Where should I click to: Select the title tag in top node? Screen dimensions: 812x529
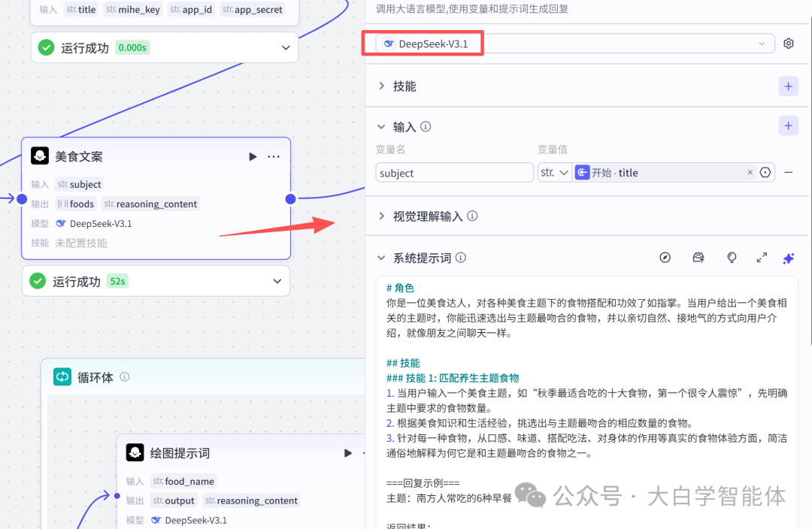coord(80,9)
